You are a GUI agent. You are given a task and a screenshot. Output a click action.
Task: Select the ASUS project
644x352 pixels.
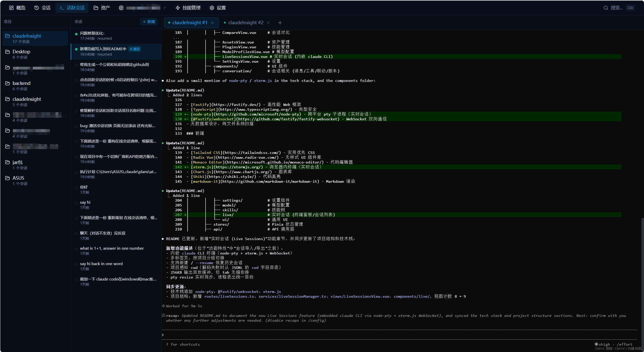pos(35,180)
